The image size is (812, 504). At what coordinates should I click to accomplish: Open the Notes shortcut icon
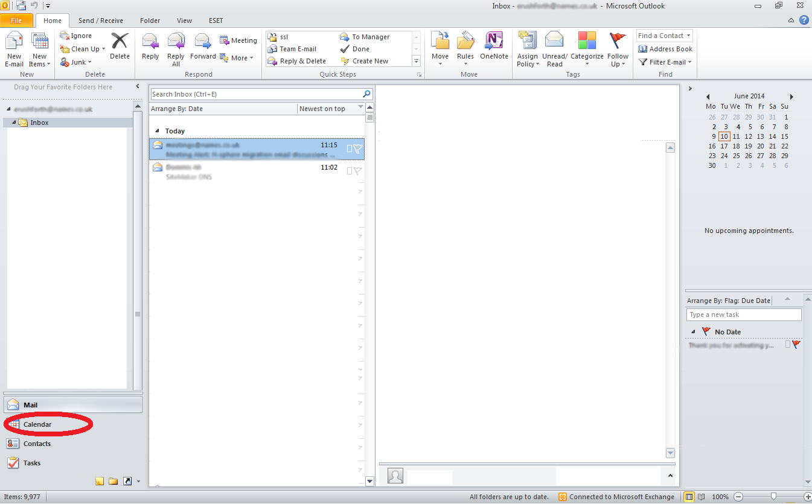100,481
